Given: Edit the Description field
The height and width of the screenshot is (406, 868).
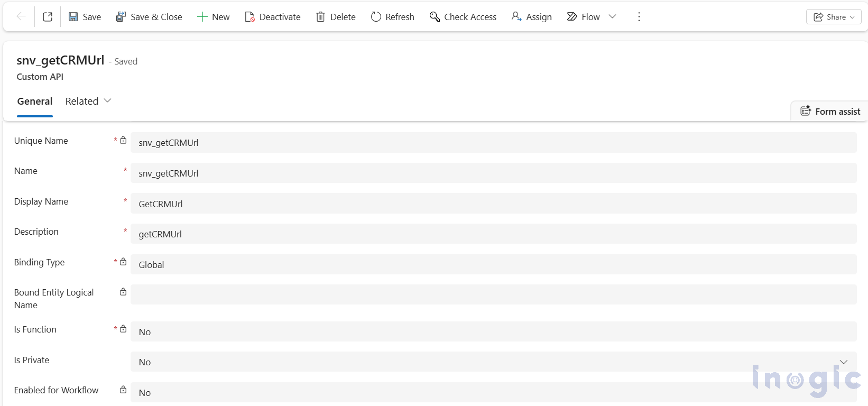Looking at the screenshot, I should 494,234.
